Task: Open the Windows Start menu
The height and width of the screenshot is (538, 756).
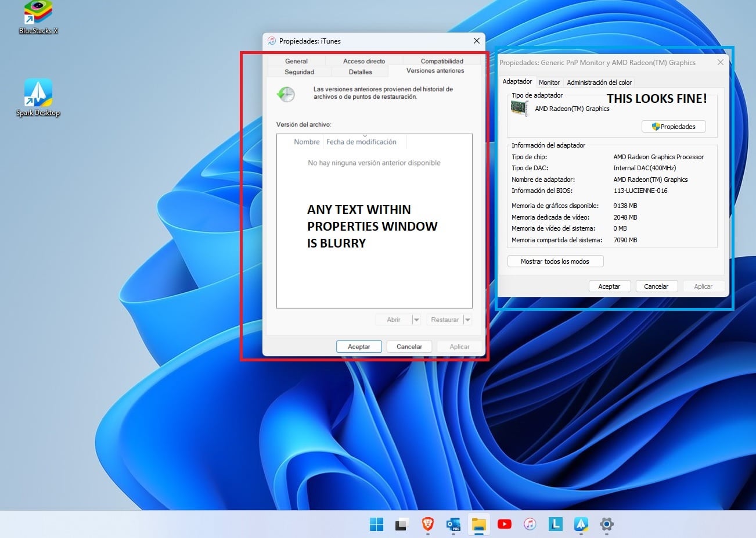Action: click(x=376, y=524)
